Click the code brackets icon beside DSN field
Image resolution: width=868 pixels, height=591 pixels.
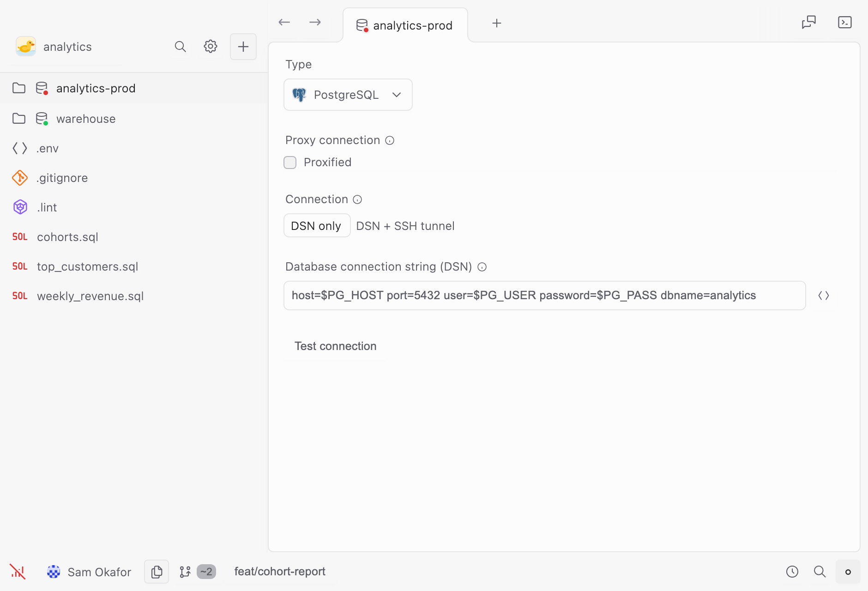[824, 295]
